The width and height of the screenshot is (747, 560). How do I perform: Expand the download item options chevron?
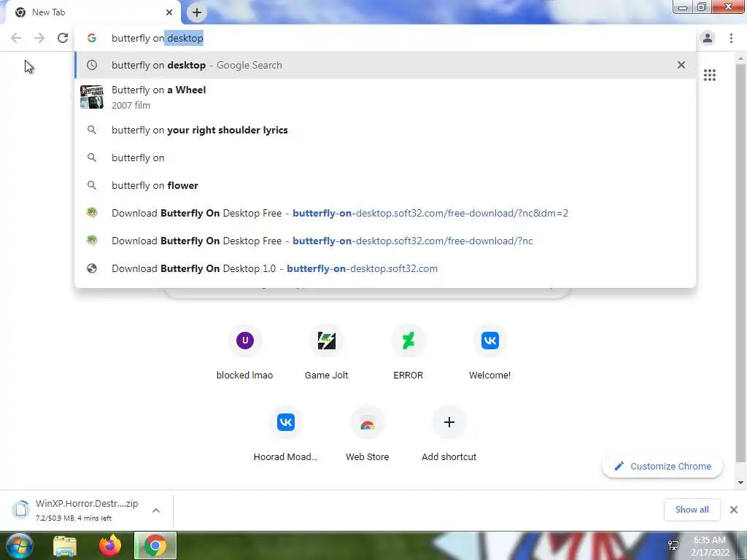(156, 510)
